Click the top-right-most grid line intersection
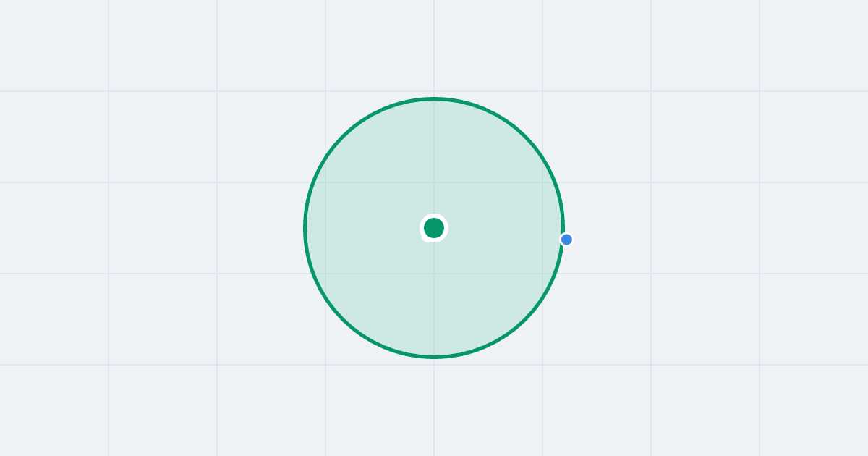The image size is (868, 456). (759, 91)
